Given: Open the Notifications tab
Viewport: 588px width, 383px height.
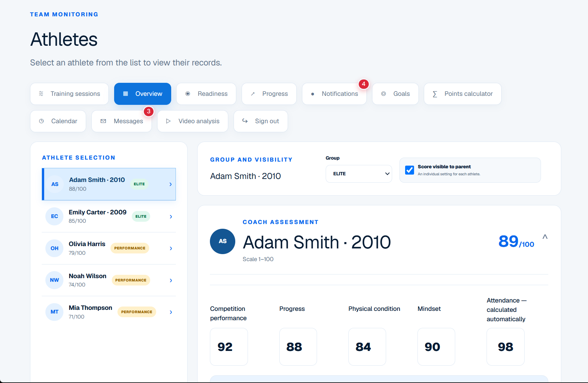Looking at the screenshot, I should pos(334,94).
